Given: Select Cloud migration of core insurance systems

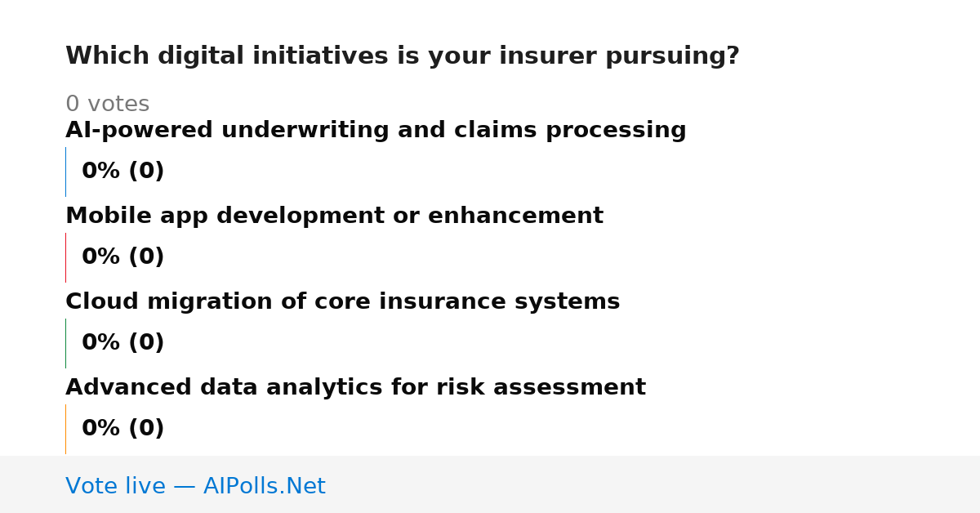Looking at the screenshot, I should (x=342, y=302).
